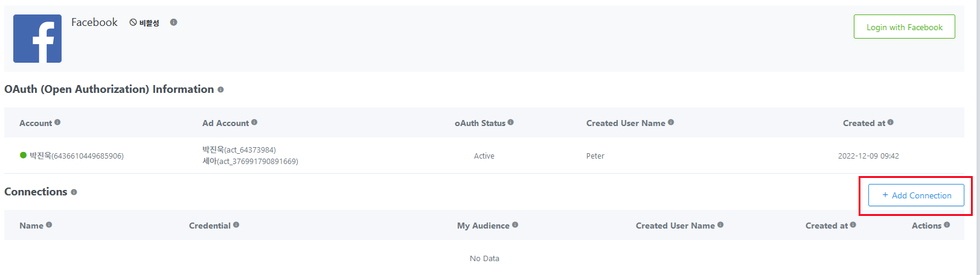Click info icon beside Credential column header

(236, 225)
